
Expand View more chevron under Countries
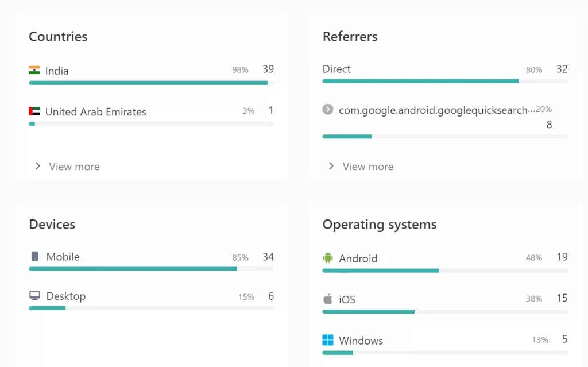click(x=38, y=166)
